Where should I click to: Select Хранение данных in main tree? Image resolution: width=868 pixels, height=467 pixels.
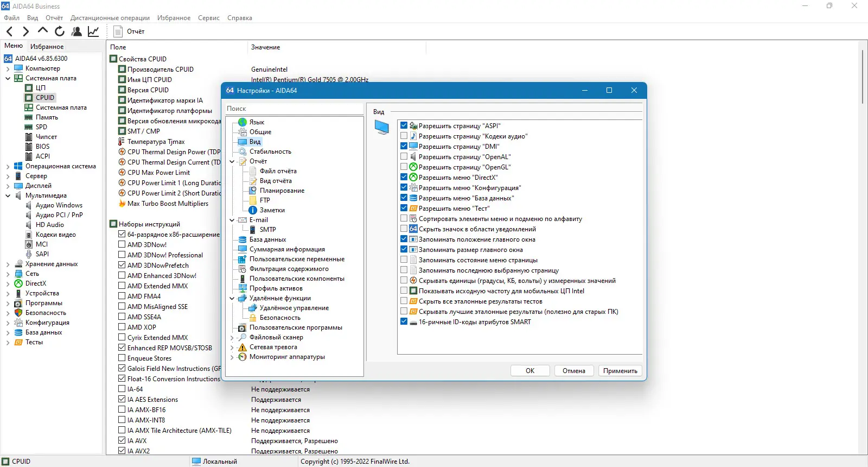[x=52, y=264]
